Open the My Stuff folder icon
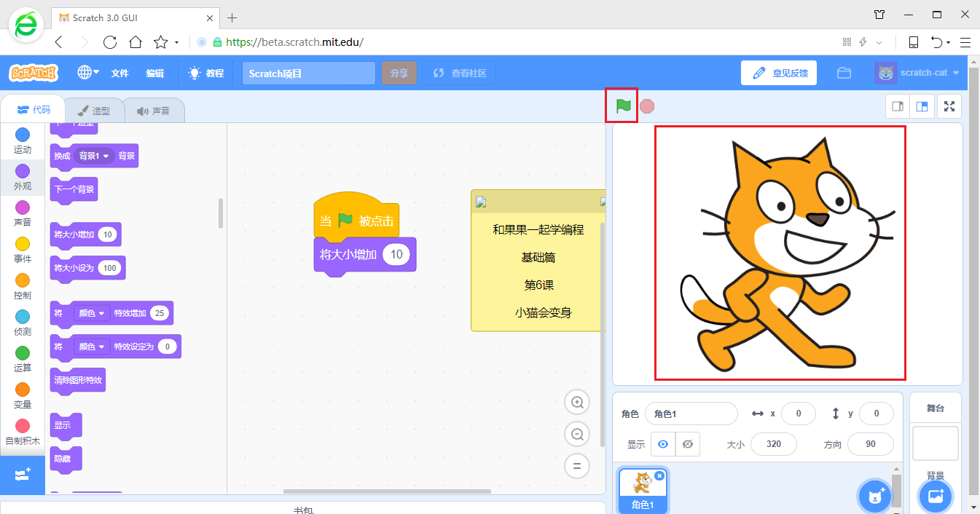The width and height of the screenshot is (980, 514). coord(844,73)
